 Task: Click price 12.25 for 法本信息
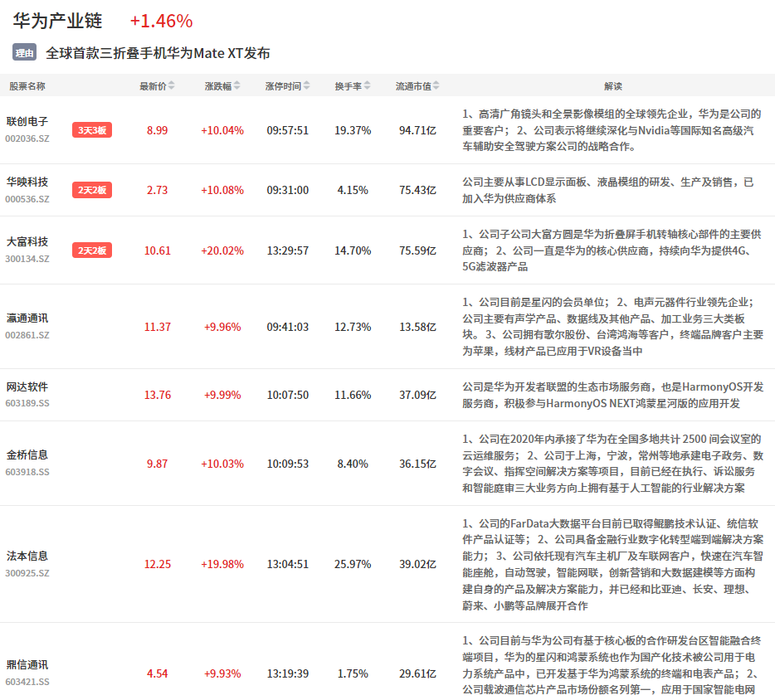click(157, 564)
